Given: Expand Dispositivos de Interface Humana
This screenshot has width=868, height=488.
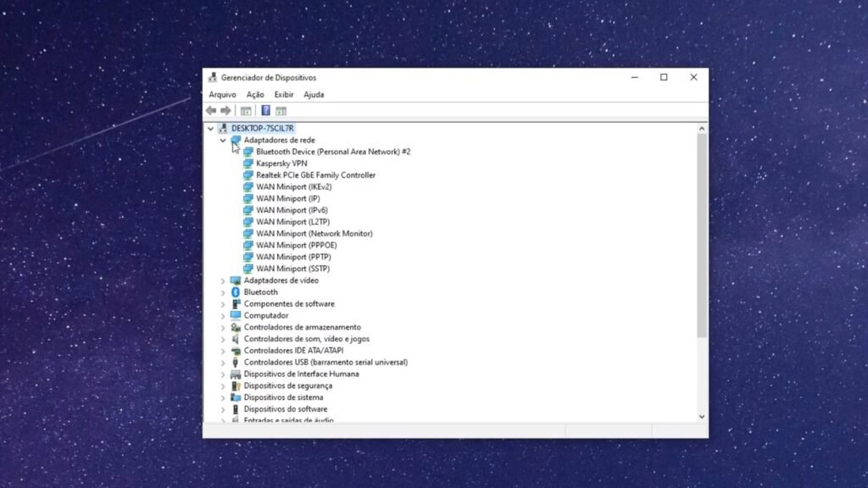Looking at the screenshot, I should 223,374.
